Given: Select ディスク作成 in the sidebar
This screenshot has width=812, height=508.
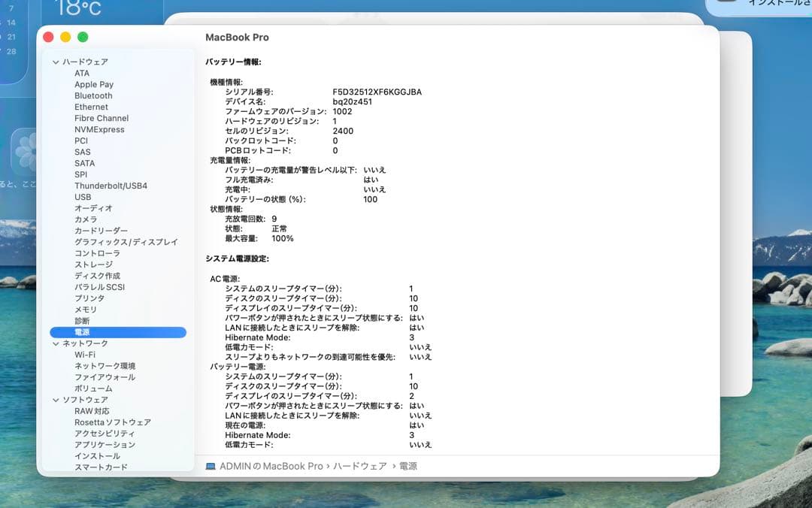Looking at the screenshot, I should click(x=97, y=276).
